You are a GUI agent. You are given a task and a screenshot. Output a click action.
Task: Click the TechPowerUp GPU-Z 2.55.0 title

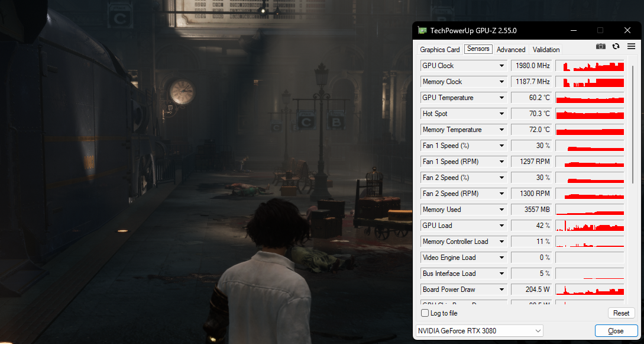(474, 30)
